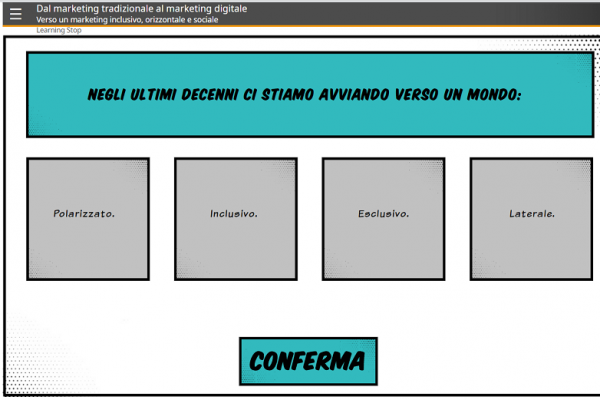
Task: Open the hamburger navigation menu
Action: 15,13
